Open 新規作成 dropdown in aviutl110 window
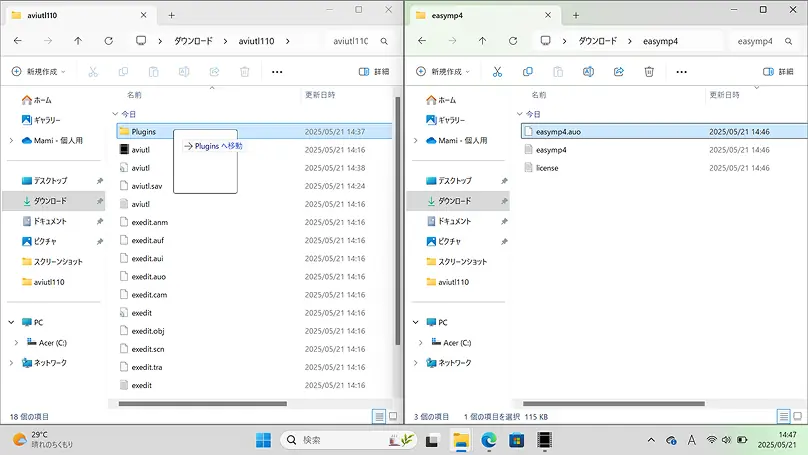This screenshot has height=455, width=808. [39, 72]
